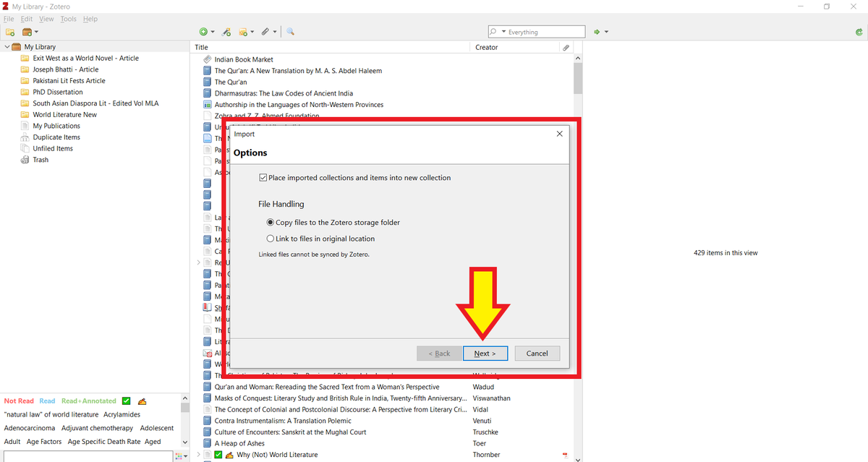868x462 pixels.
Task: Open the Add Attachment dropdown arrow
Action: coord(275,32)
